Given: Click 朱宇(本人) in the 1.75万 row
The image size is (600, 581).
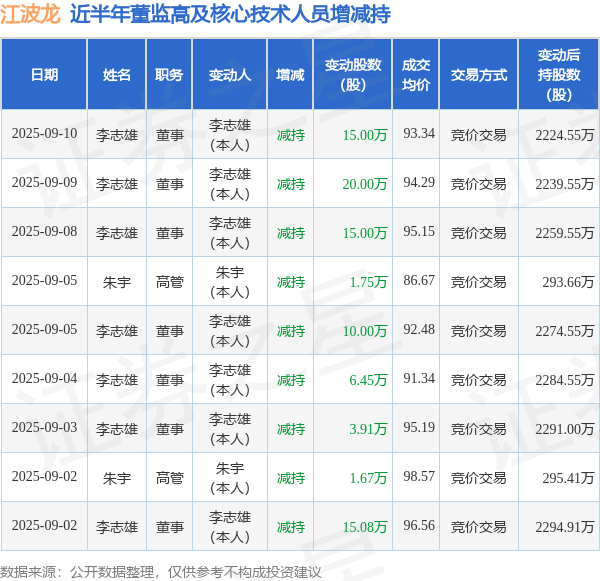Looking at the screenshot, I should click(230, 282).
